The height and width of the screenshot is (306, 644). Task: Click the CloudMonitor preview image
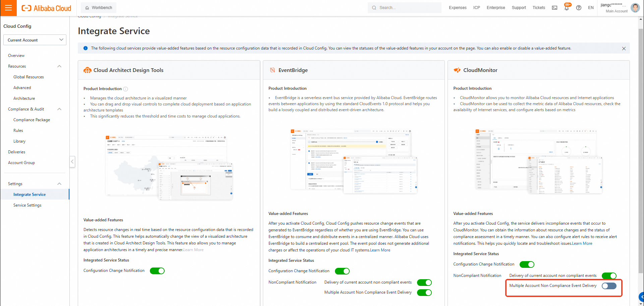pyautogui.click(x=538, y=161)
